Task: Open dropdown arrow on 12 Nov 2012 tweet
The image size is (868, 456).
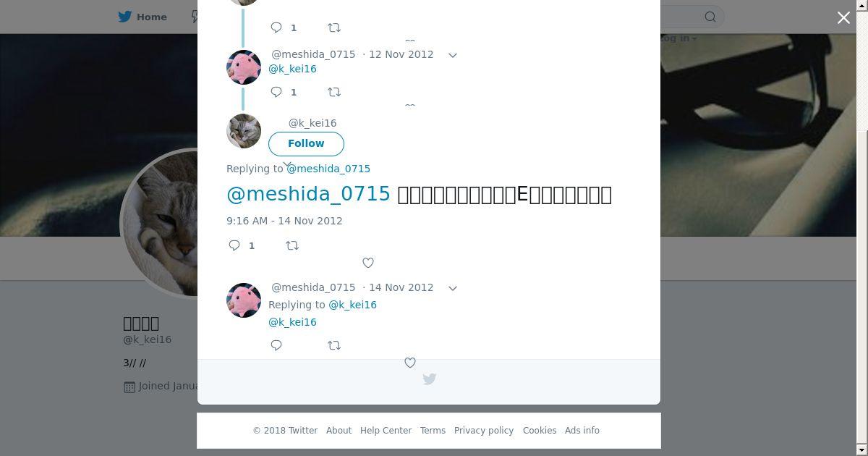Action: click(453, 55)
